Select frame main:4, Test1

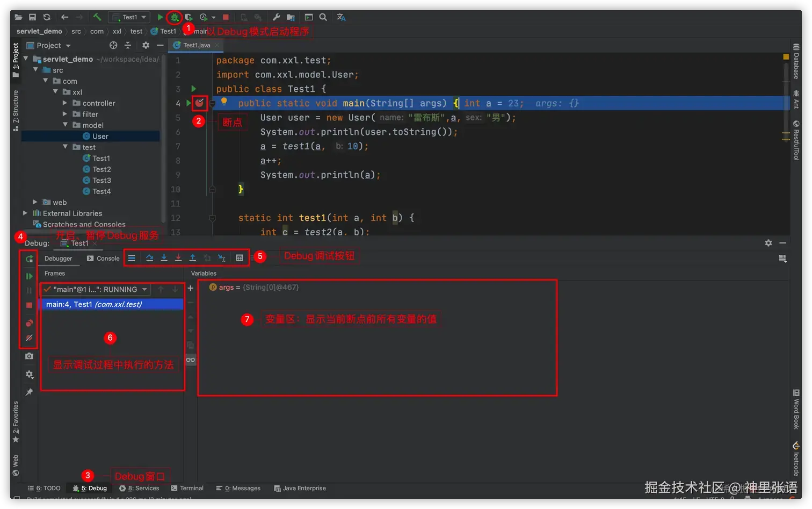click(113, 304)
